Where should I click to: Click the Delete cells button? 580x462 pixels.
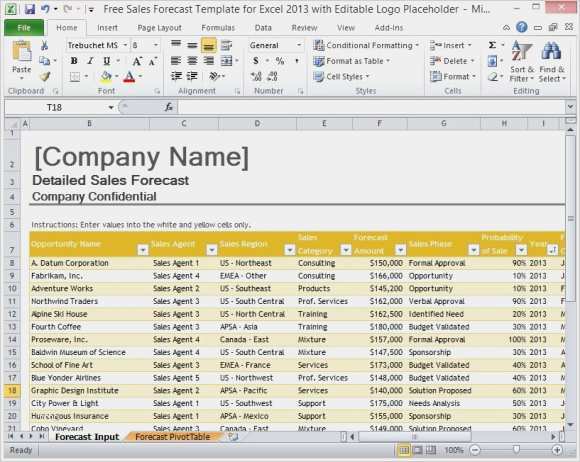(x=452, y=61)
